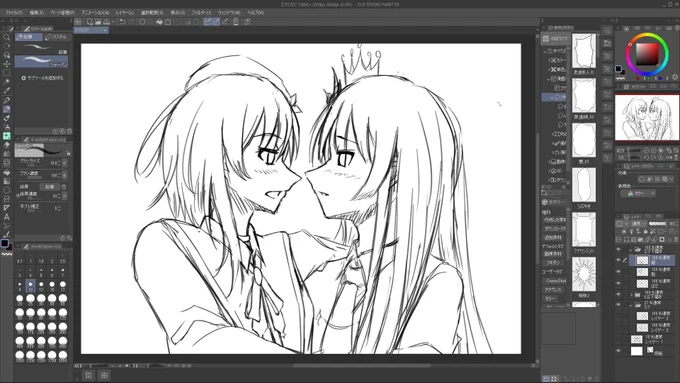Viewport: 680px width, 383px height.
Task: Toggle first snap-to-ruler button in command bar
Action: (208, 21)
